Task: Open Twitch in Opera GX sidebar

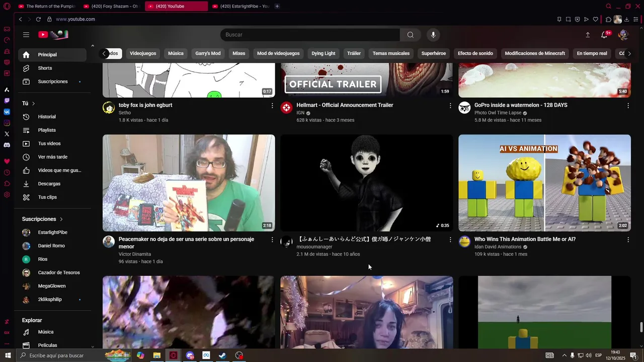Action: pos(7,101)
